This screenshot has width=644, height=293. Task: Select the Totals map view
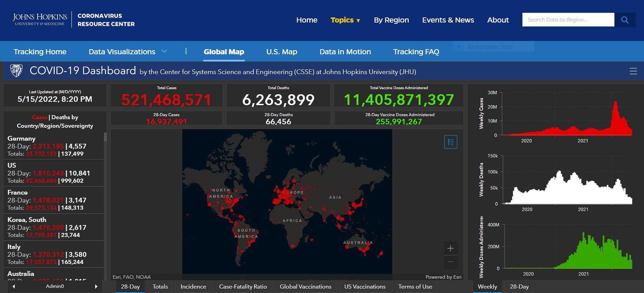pyautogui.click(x=160, y=287)
